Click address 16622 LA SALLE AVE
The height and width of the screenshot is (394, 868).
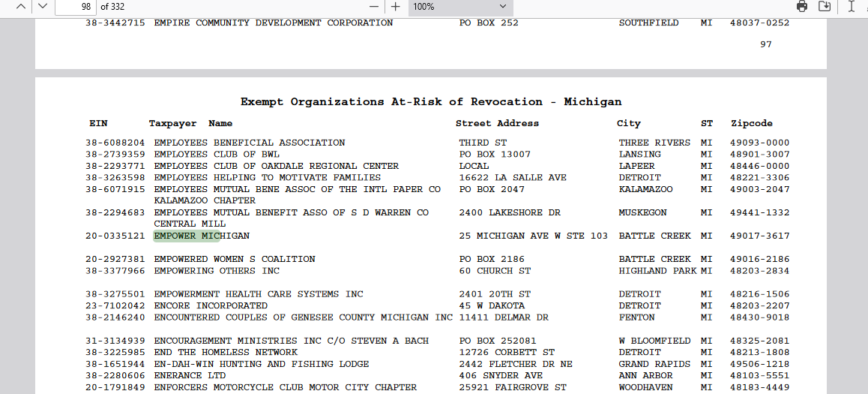[513, 178]
